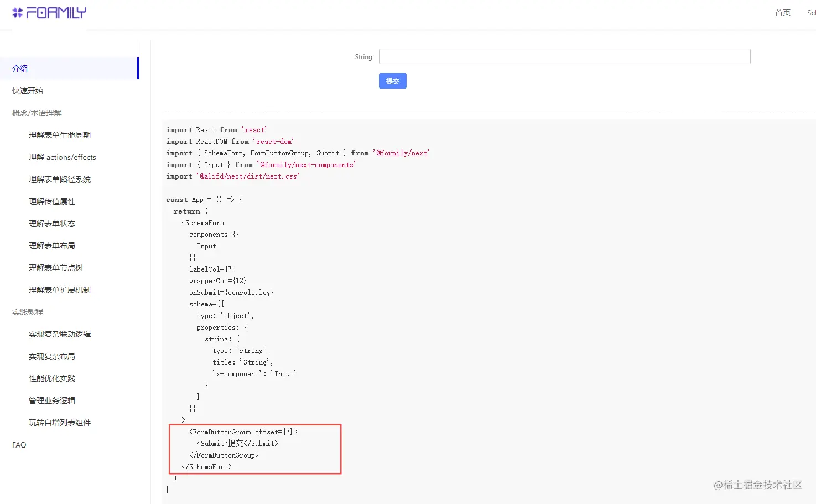The height and width of the screenshot is (504, 816).
Task: Click the 概念/术语理解 section header
Action: pos(37,113)
